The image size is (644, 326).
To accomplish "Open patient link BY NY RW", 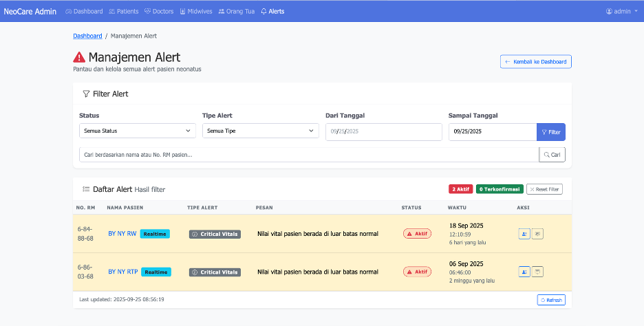I will pos(122,234).
